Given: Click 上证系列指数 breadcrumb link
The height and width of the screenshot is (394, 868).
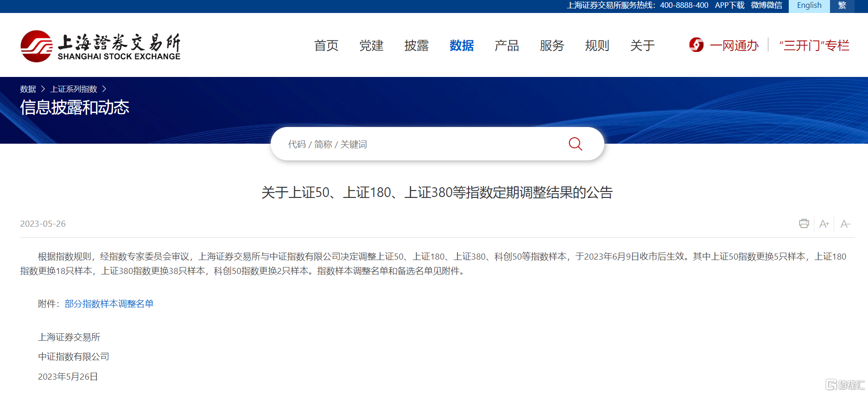Looking at the screenshot, I should point(74,89).
